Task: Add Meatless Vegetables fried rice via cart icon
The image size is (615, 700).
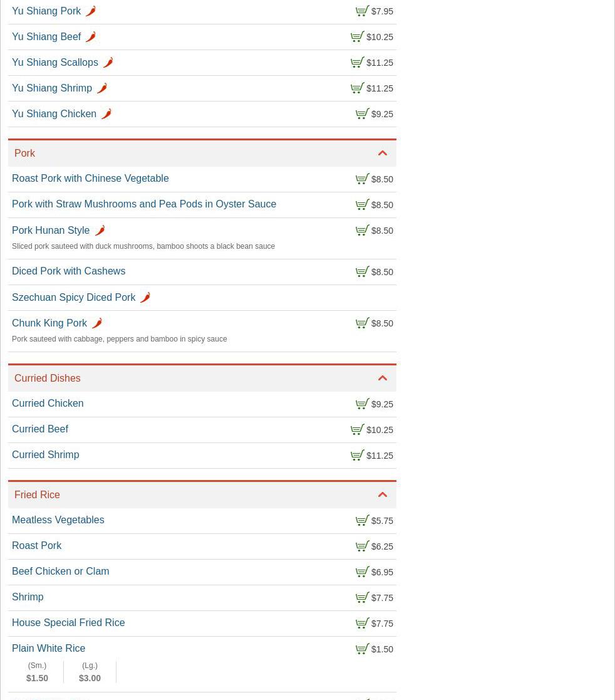Action: click(x=362, y=521)
